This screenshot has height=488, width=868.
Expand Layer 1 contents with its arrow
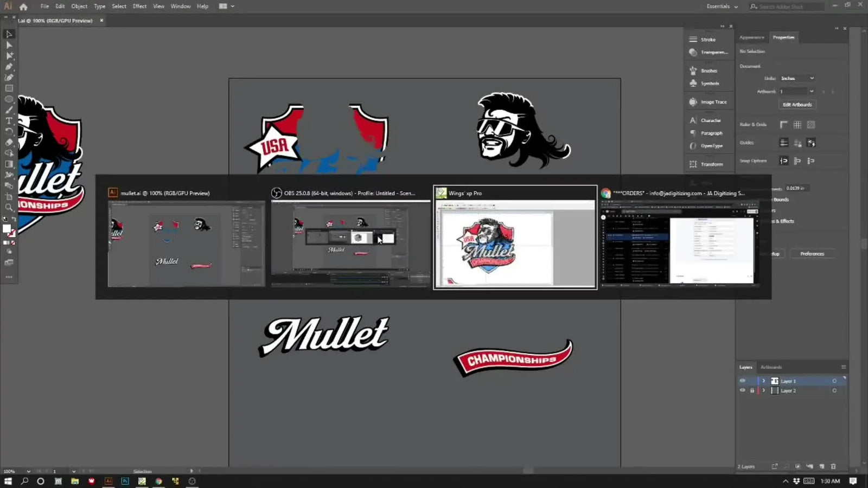tap(764, 381)
